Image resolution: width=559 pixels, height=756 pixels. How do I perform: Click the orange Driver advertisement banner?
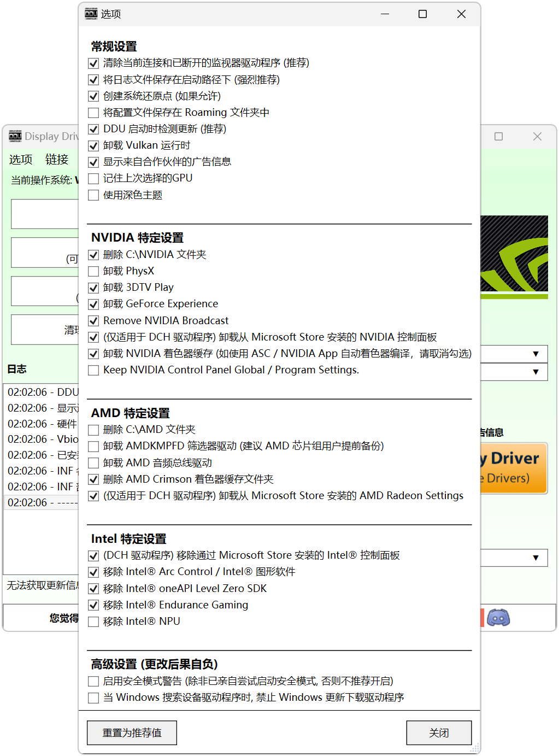click(514, 468)
